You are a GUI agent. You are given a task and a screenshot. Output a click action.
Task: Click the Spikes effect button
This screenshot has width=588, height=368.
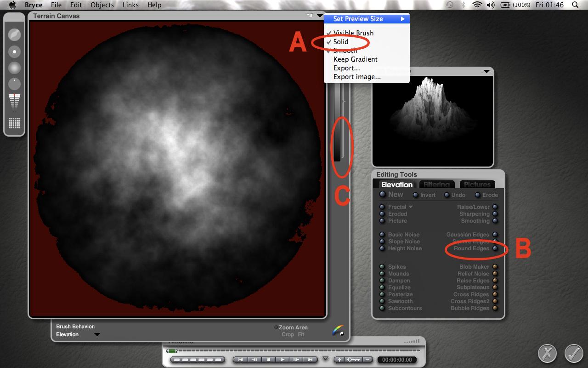click(382, 267)
